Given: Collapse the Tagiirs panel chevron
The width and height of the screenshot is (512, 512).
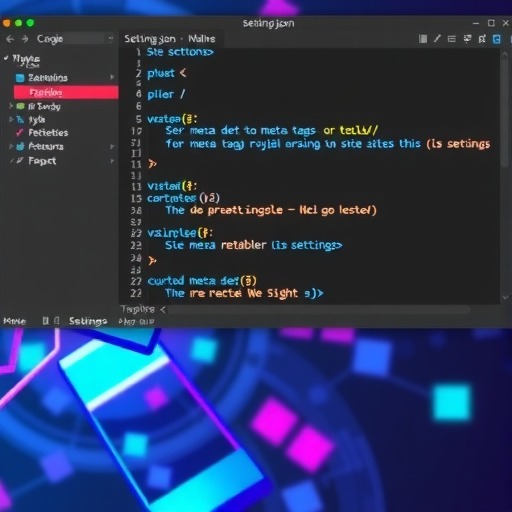Looking at the screenshot, I should tap(163, 310).
